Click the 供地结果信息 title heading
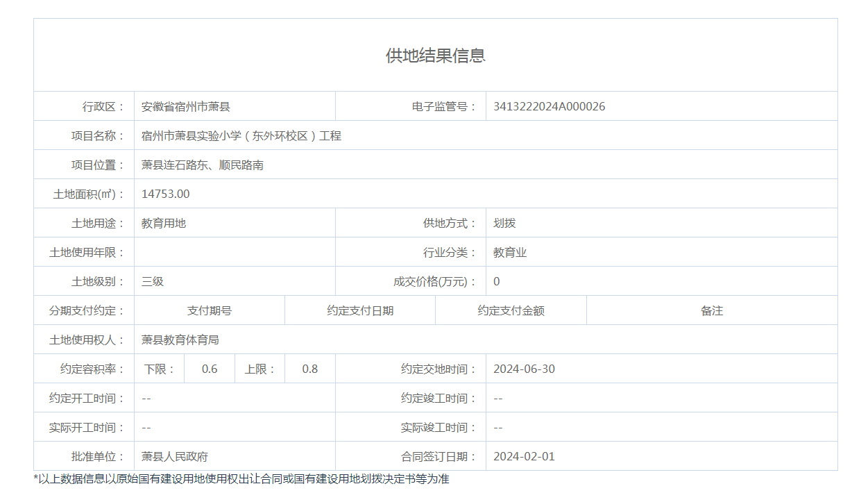 [x=435, y=56]
